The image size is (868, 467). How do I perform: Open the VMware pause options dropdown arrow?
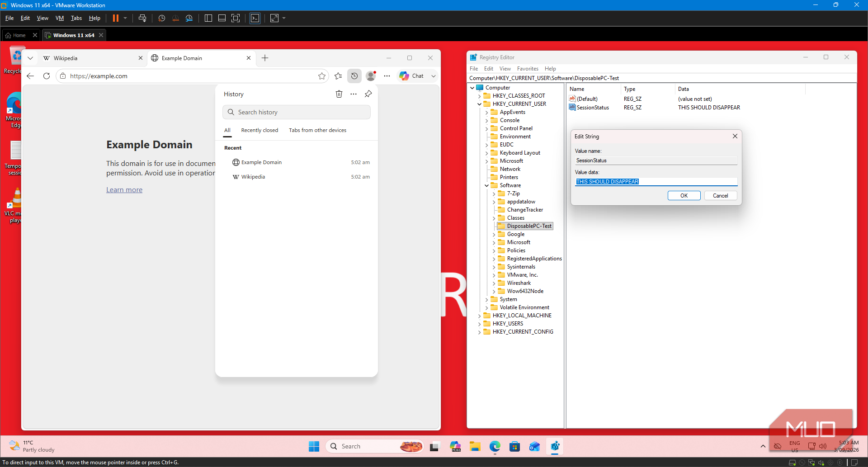[125, 18]
